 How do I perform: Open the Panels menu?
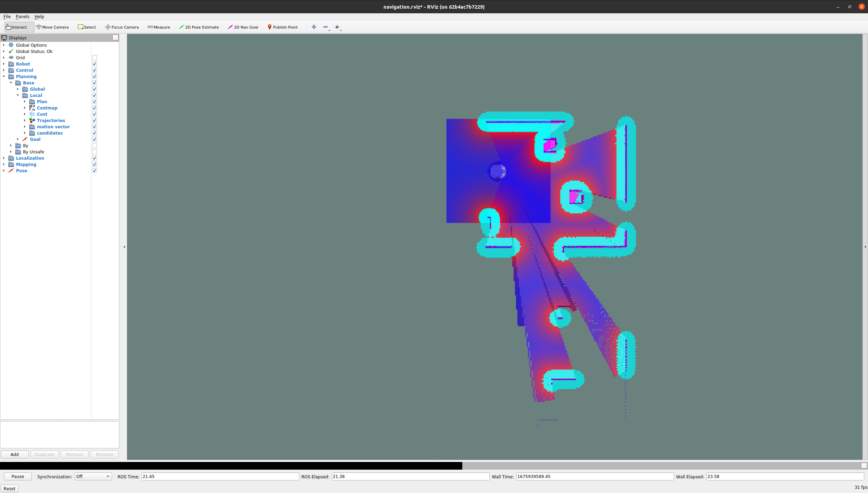22,16
